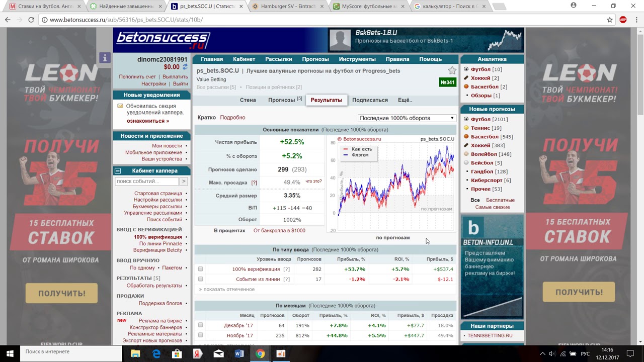Click the Выйти link
The height and width of the screenshot is (362, 644).
(180, 84)
